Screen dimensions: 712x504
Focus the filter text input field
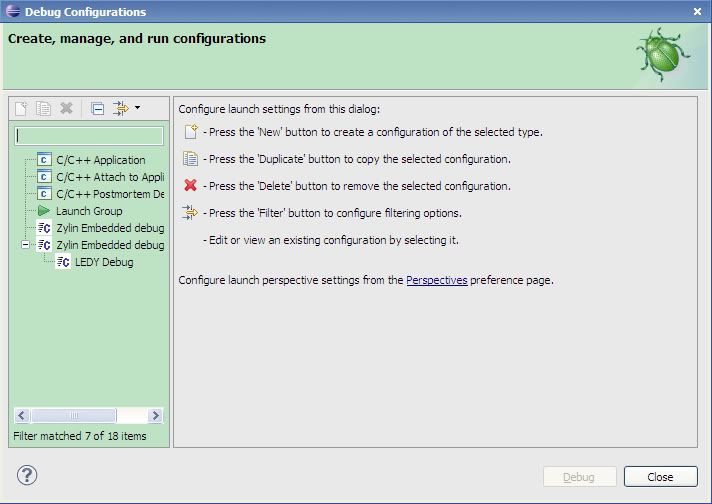click(89, 136)
